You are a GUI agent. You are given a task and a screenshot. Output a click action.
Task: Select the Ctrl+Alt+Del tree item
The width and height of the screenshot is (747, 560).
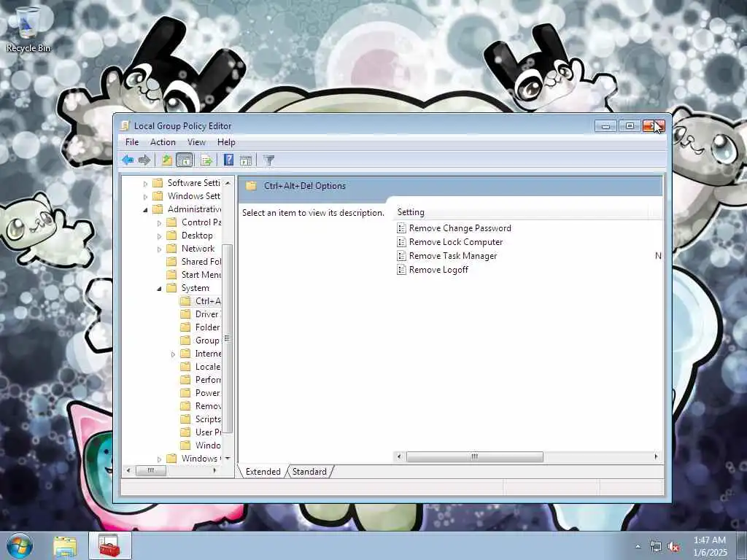201,301
